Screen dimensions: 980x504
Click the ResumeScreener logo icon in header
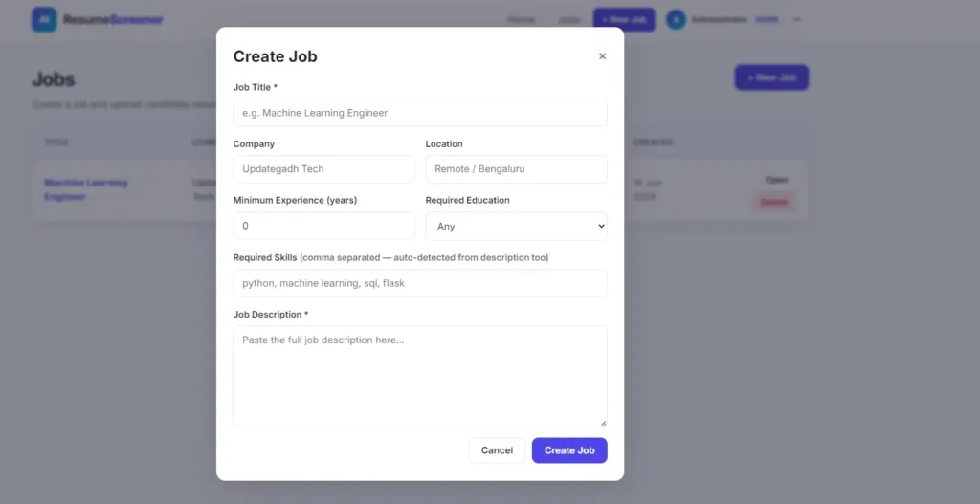tap(44, 20)
